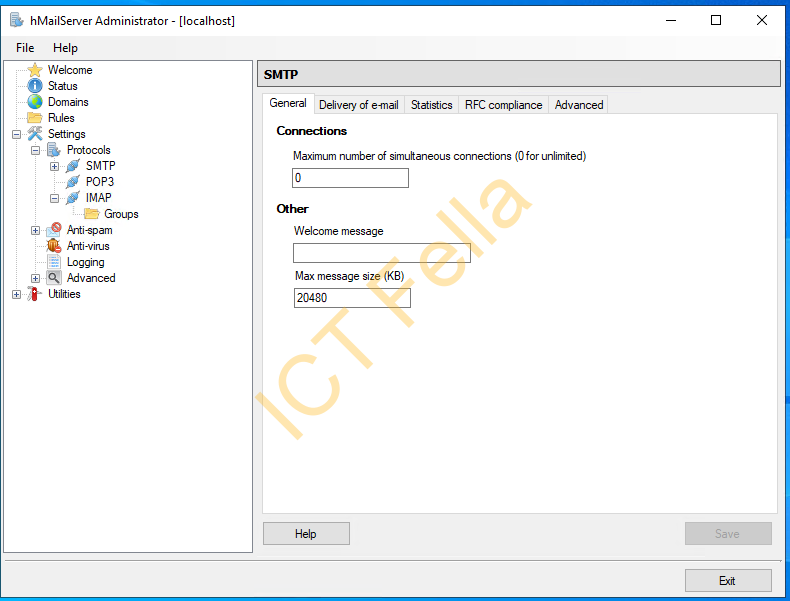
Task: Click the Logging document icon
Action: tap(54, 262)
